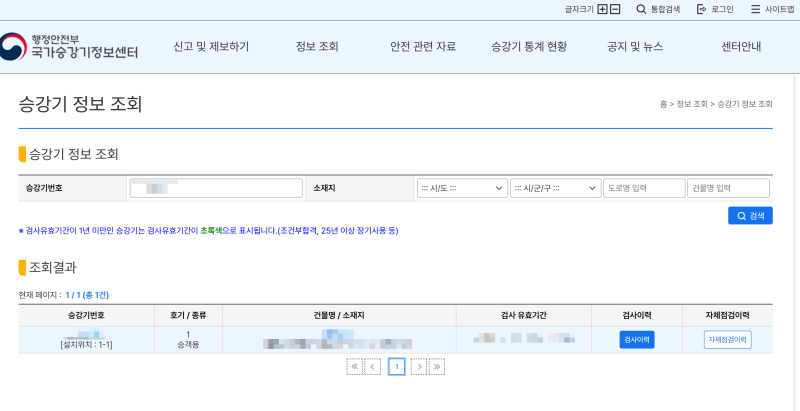Click the 국가승강기정보센터 logo
Screen dimensions: 800x411
pyautogui.click(x=69, y=46)
